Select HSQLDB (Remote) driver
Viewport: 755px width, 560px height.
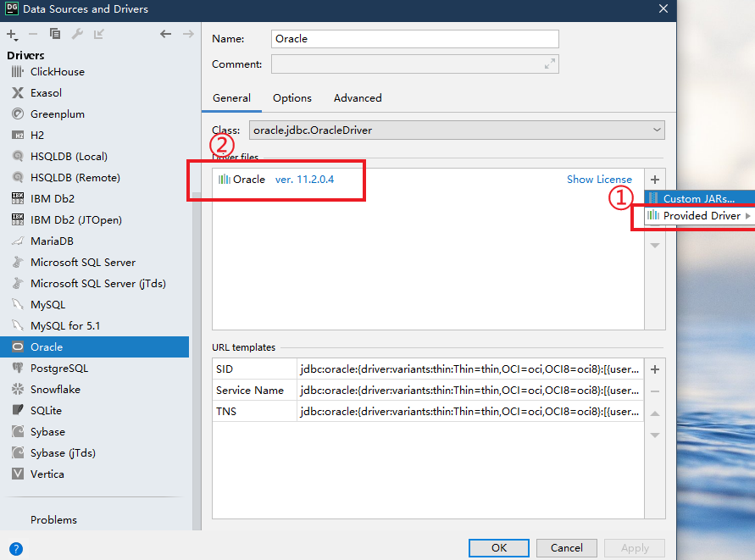click(94, 178)
